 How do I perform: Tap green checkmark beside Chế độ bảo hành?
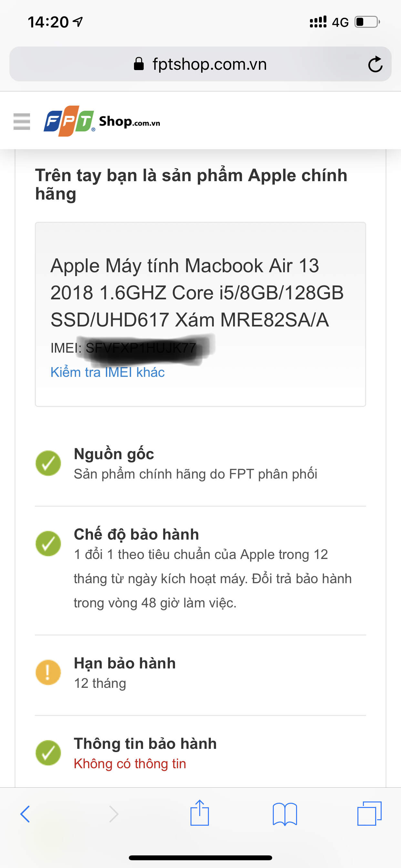(48, 543)
